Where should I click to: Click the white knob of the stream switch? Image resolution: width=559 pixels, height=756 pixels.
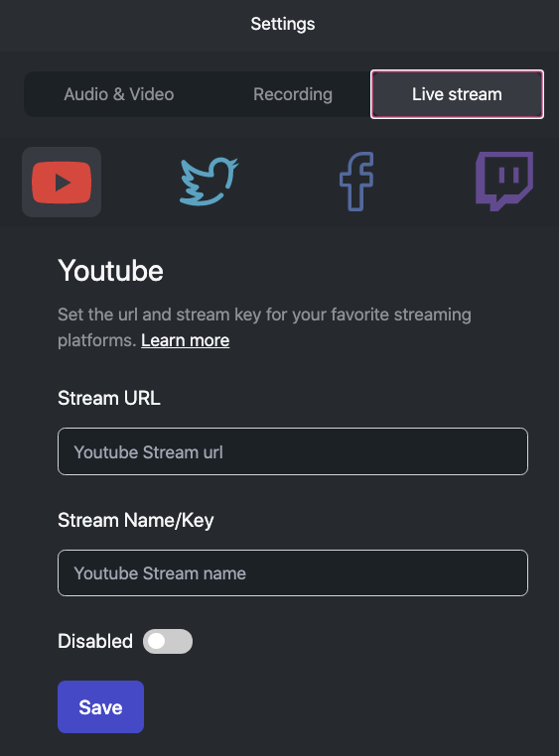point(156,641)
